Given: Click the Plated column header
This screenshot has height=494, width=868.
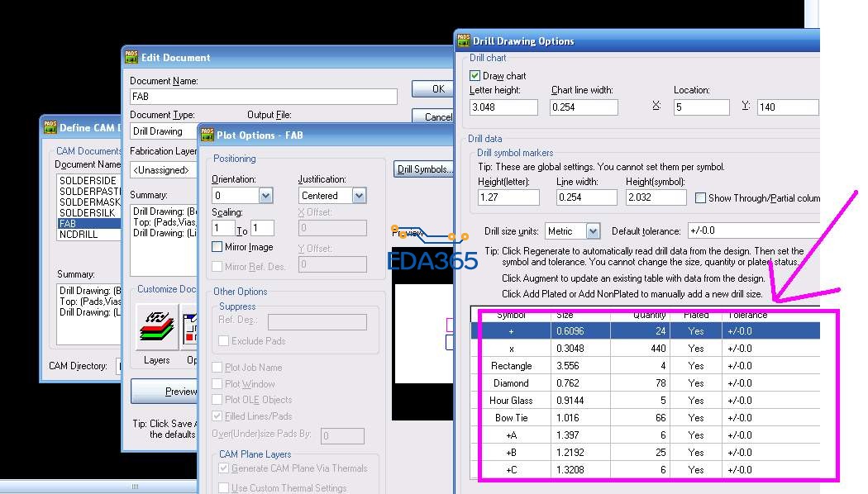Looking at the screenshot, I should click(x=696, y=315).
